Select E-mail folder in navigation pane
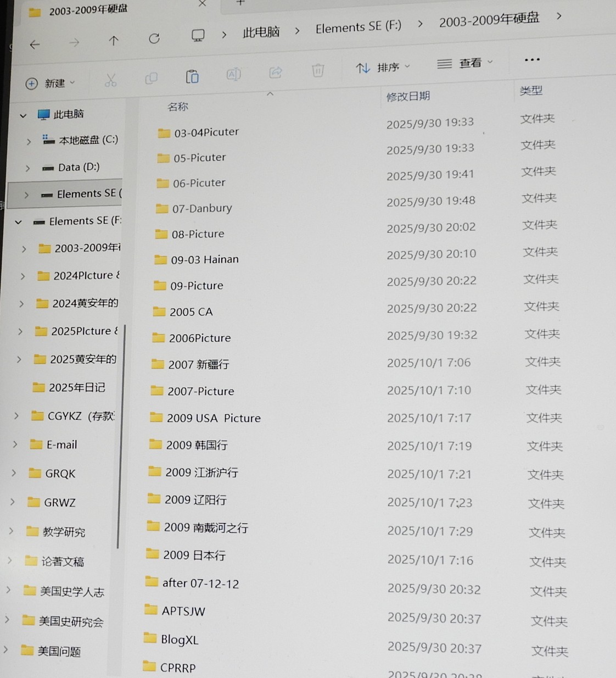Viewport: 616px width, 678px height. point(61,445)
